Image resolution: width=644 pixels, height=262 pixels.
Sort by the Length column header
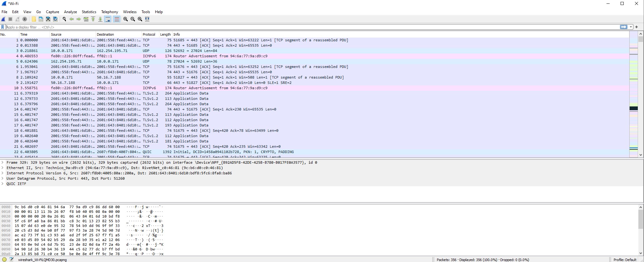(x=166, y=34)
